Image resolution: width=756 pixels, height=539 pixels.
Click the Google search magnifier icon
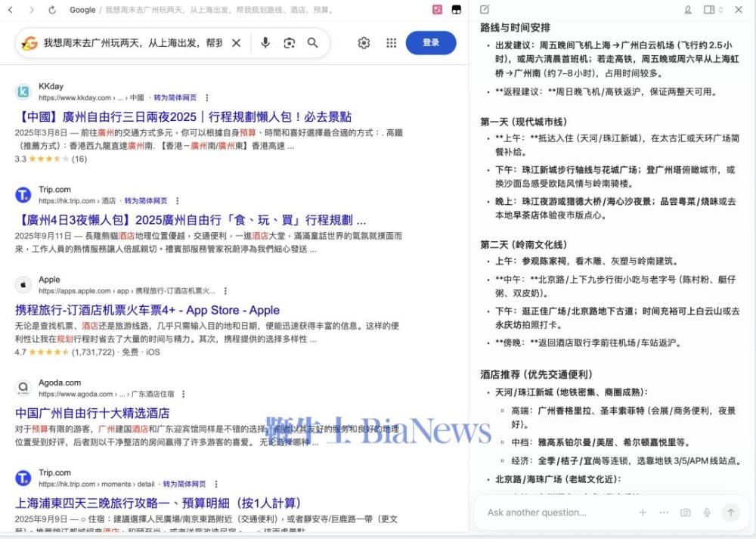(313, 43)
